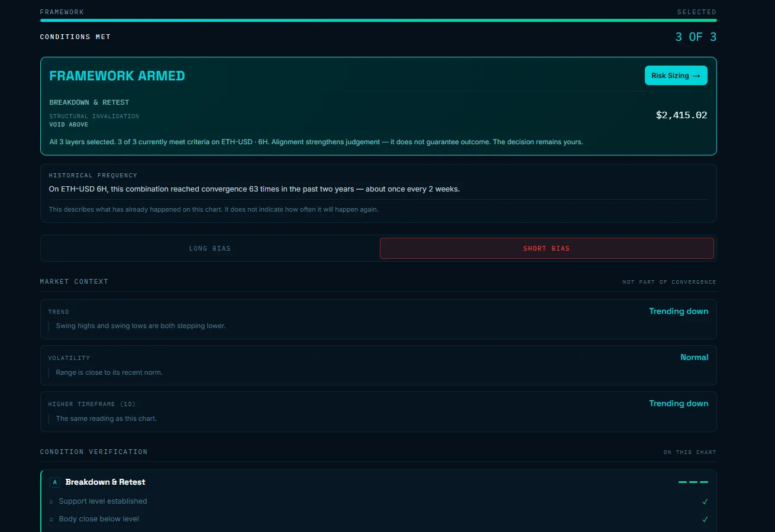Click the Volatility 'Normal' value
Image resolution: width=775 pixels, height=532 pixels.
coord(695,357)
